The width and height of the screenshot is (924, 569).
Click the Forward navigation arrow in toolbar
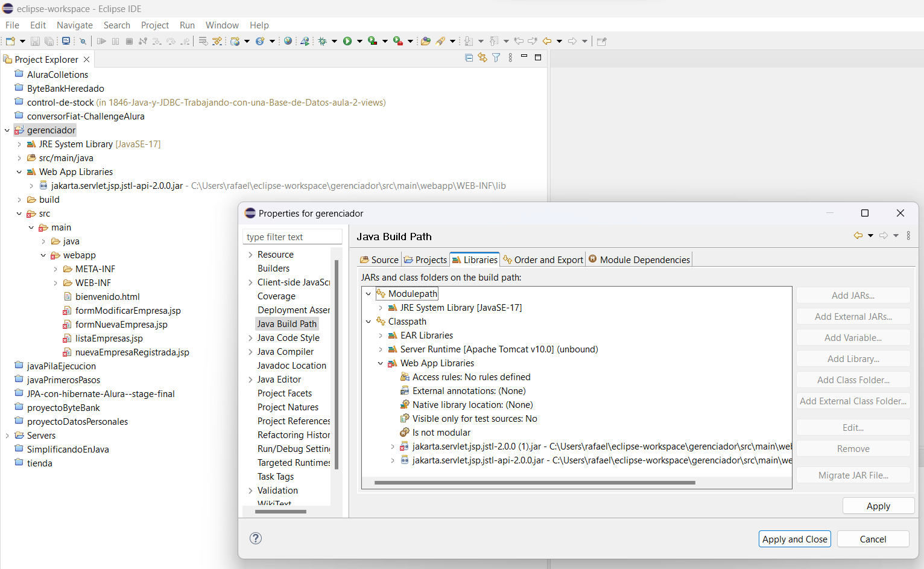(572, 41)
